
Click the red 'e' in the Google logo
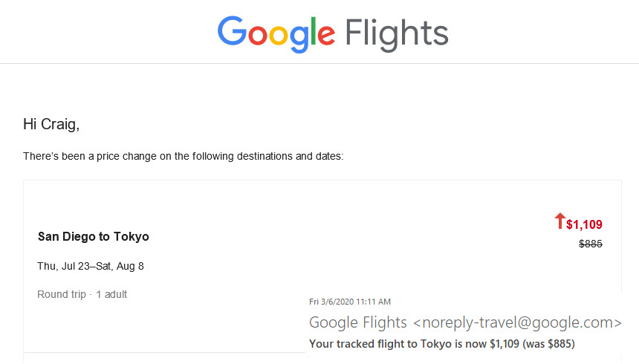[325, 35]
